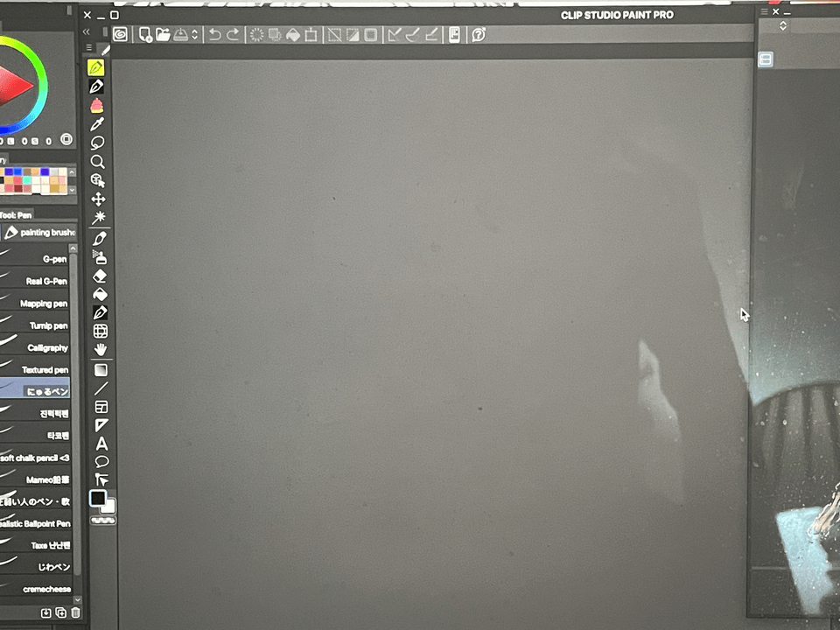
Task: Select the Eyedropper tool
Action: click(97, 124)
